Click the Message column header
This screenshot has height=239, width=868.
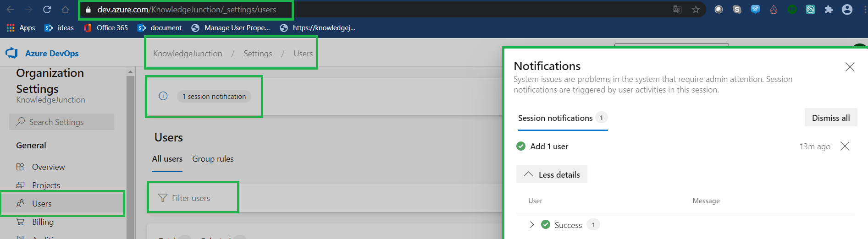pyautogui.click(x=706, y=201)
